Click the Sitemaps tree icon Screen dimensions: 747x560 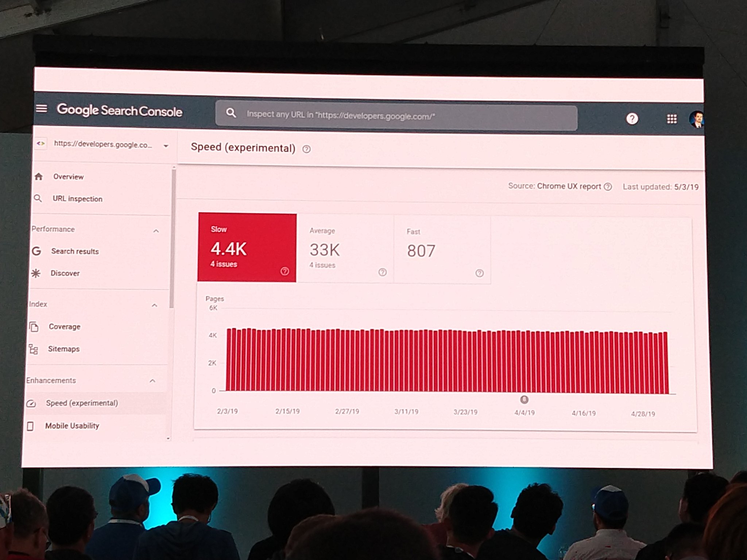pyautogui.click(x=33, y=349)
